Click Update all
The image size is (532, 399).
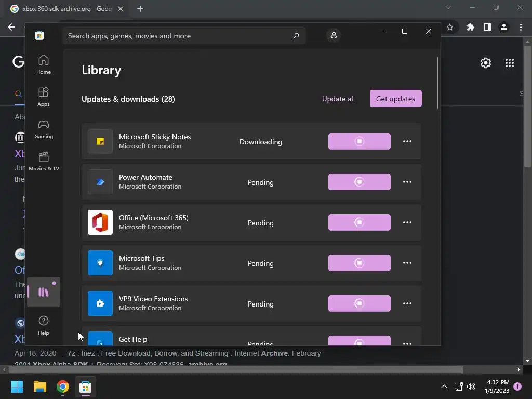tap(338, 99)
